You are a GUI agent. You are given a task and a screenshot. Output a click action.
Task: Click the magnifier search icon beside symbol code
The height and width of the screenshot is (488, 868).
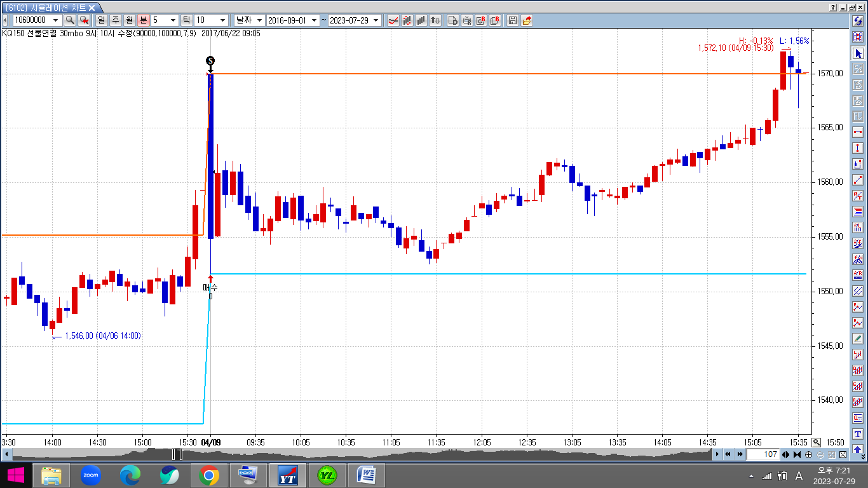click(x=71, y=20)
